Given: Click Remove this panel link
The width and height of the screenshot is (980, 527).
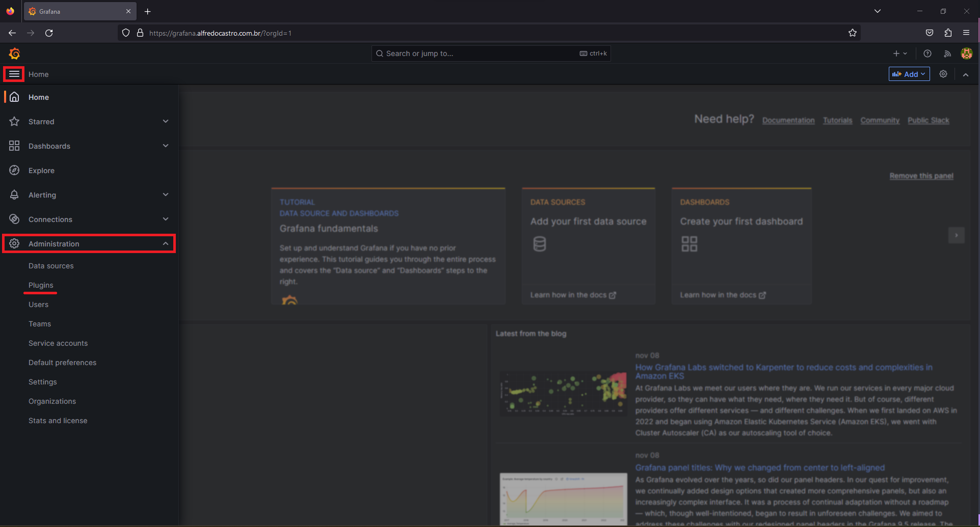Looking at the screenshot, I should [x=921, y=176].
